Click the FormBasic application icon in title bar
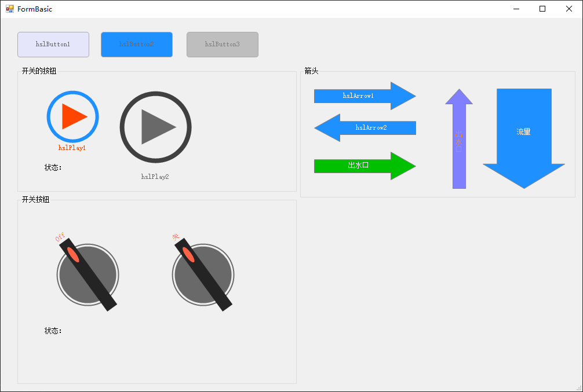This screenshot has height=392, width=583. pyautogui.click(x=9, y=9)
